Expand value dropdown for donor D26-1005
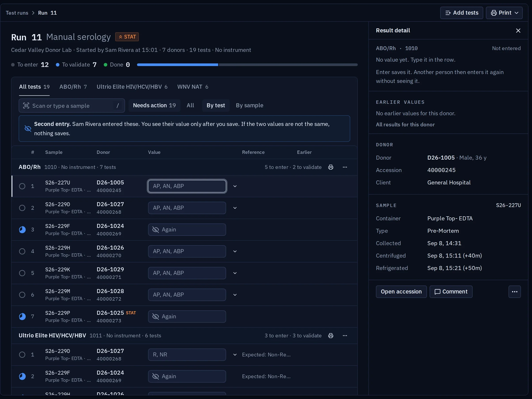532x399 pixels. pyautogui.click(x=235, y=186)
